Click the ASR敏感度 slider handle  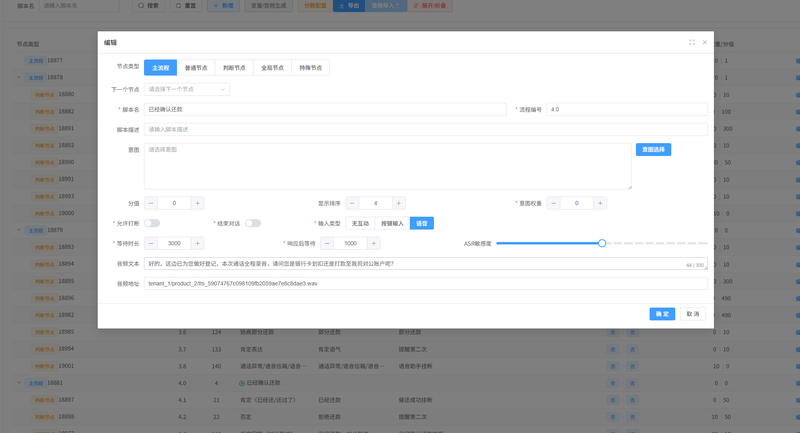click(602, 243)
